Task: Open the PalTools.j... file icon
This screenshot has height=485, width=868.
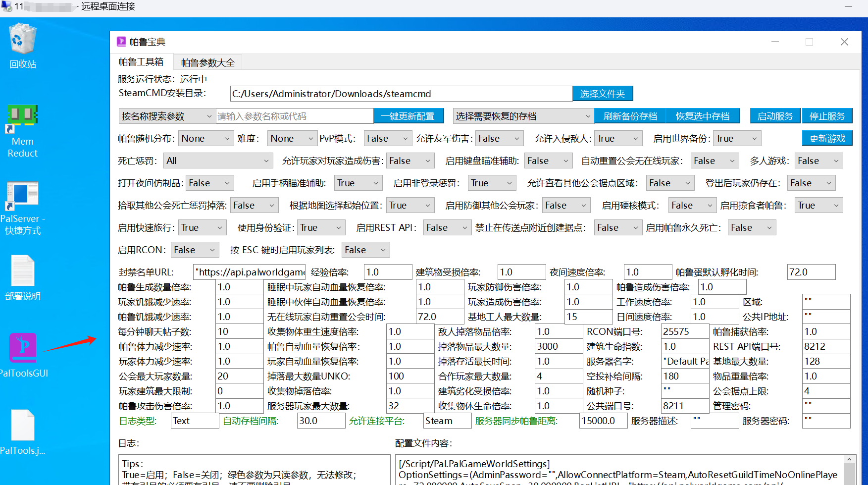Action: (23, 432)
